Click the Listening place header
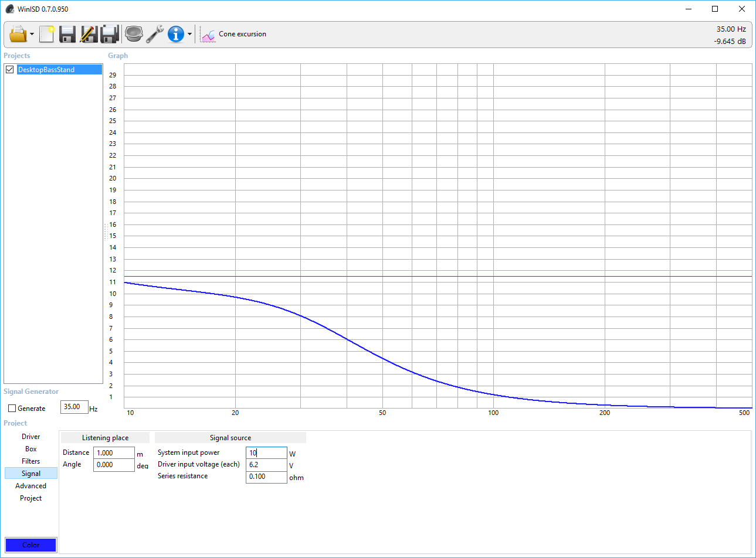This screenshot has height=558, width=756. pos(105,438)
